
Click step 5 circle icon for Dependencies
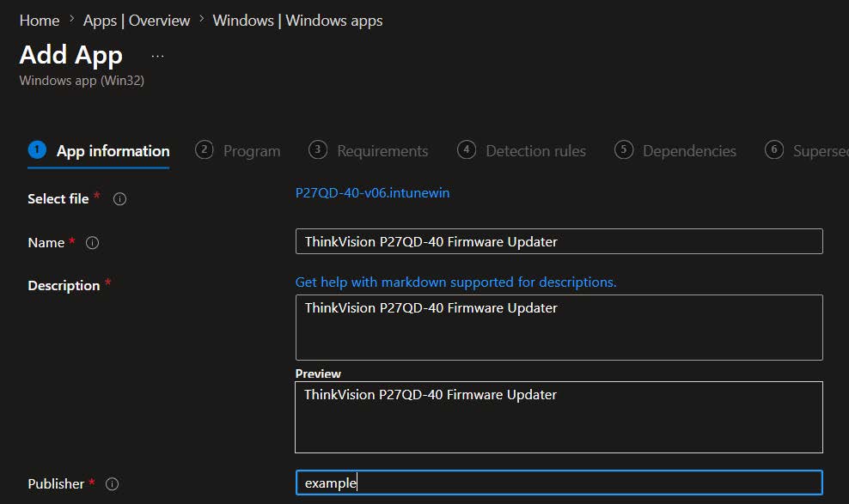(624, 149)
